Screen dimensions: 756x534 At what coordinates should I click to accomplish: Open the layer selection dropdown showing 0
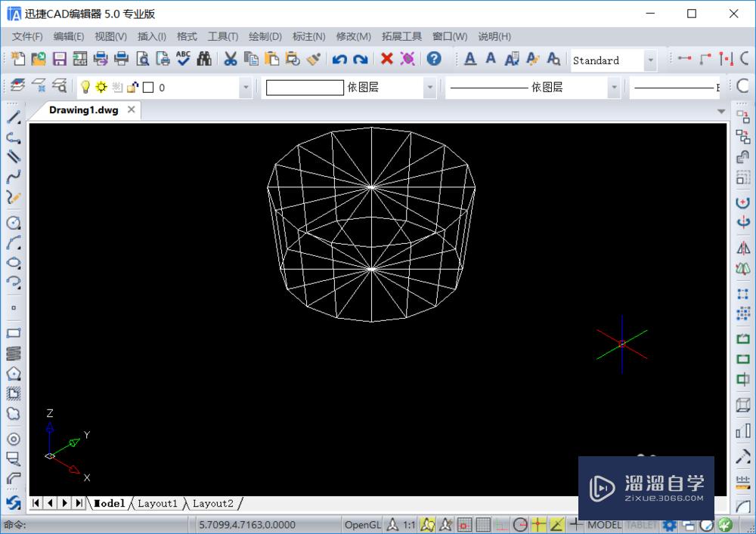point(245,88)
